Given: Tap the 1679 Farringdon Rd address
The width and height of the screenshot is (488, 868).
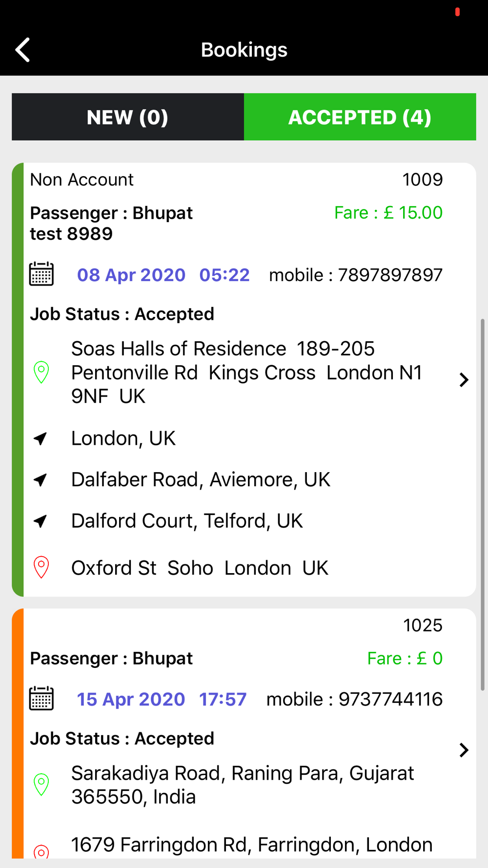Looking at the screenshot, I should 252,845.
